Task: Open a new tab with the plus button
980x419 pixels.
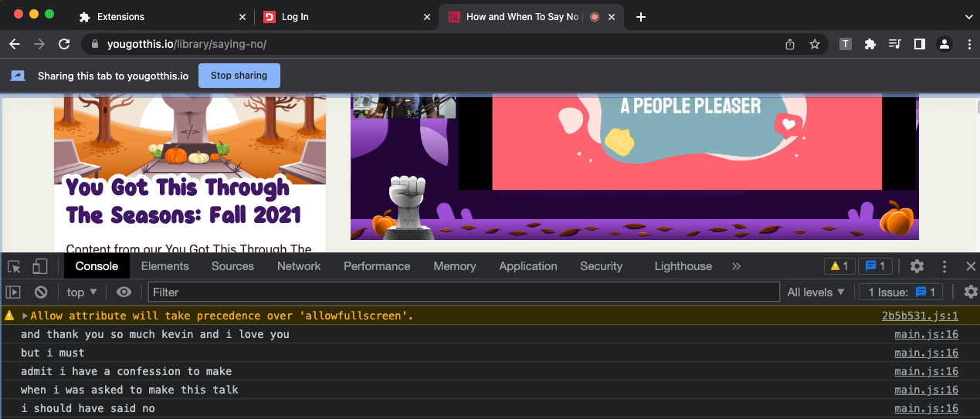Action: (x=640, y=17)
